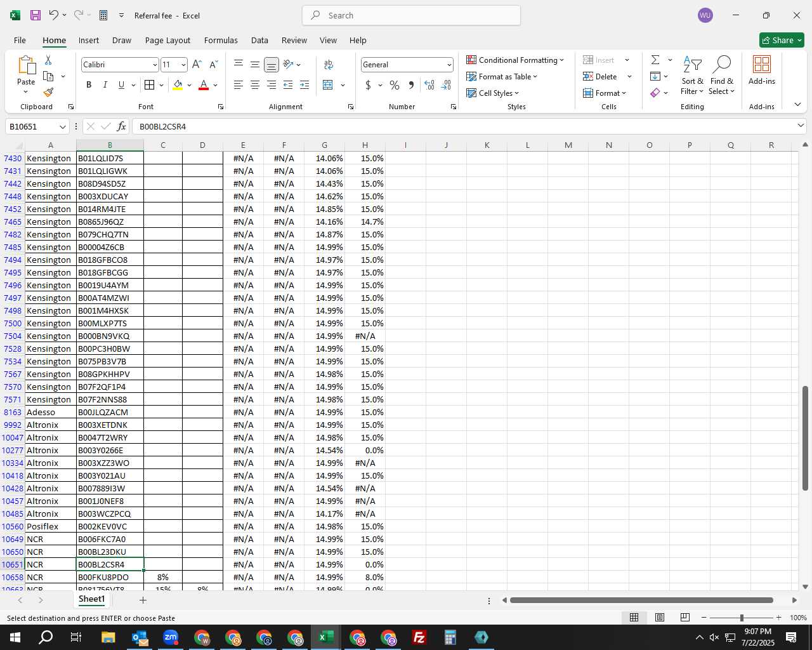Image resolution: width=812 pixels, height=650 pixels.
Task: Click the Paste button
Action: coord(26,75)
